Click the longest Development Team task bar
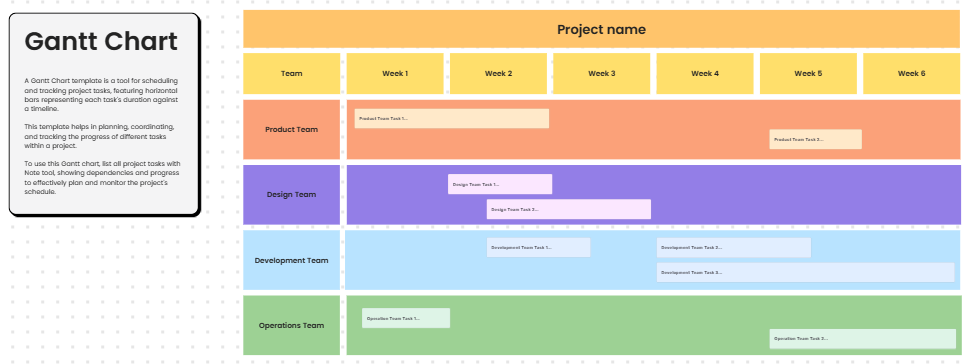 tap(806, 272)
